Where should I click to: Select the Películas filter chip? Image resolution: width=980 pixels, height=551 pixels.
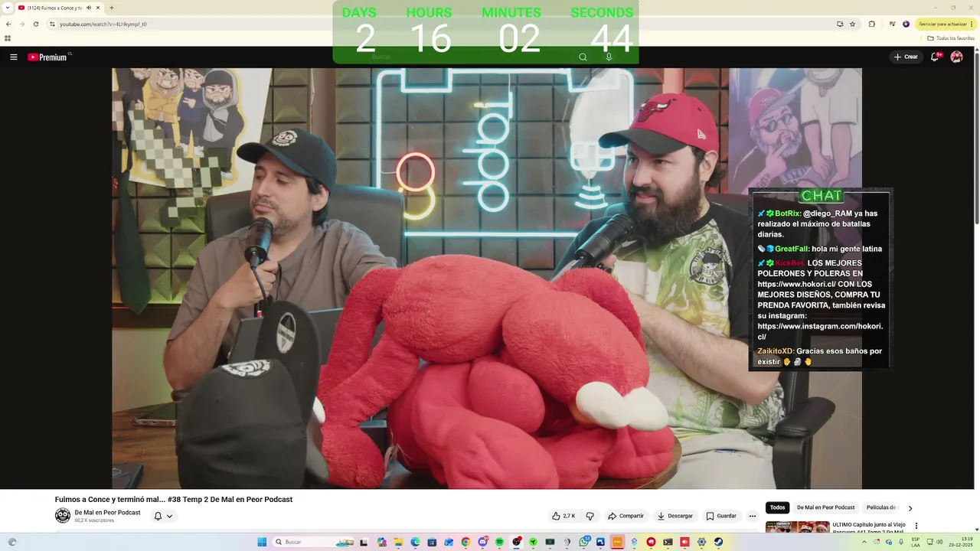click(880, 507)
